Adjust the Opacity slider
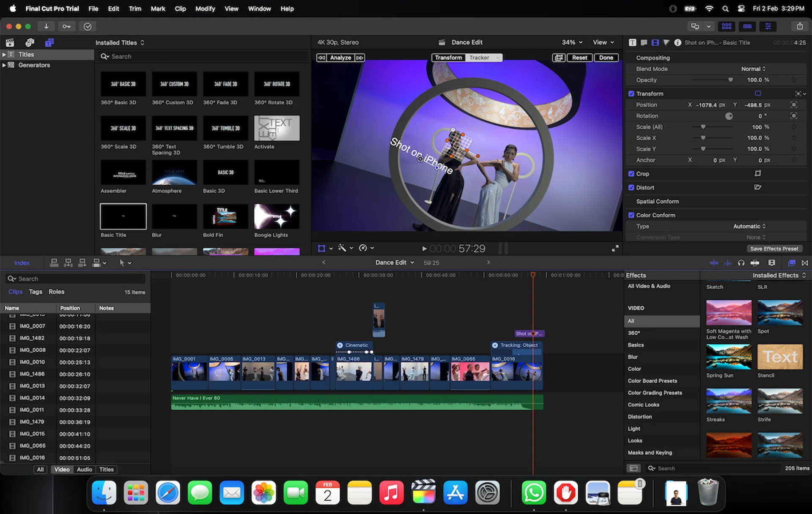 (x=730, y=79)
